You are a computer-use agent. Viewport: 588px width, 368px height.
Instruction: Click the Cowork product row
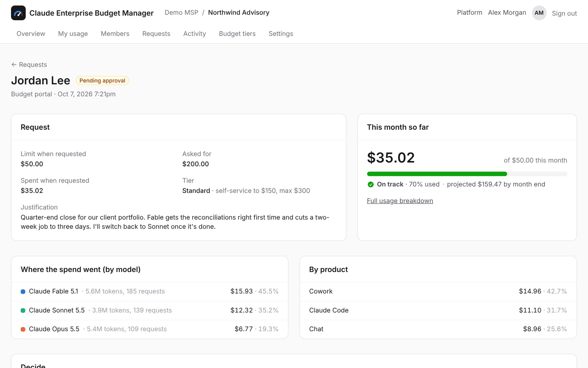438,291
